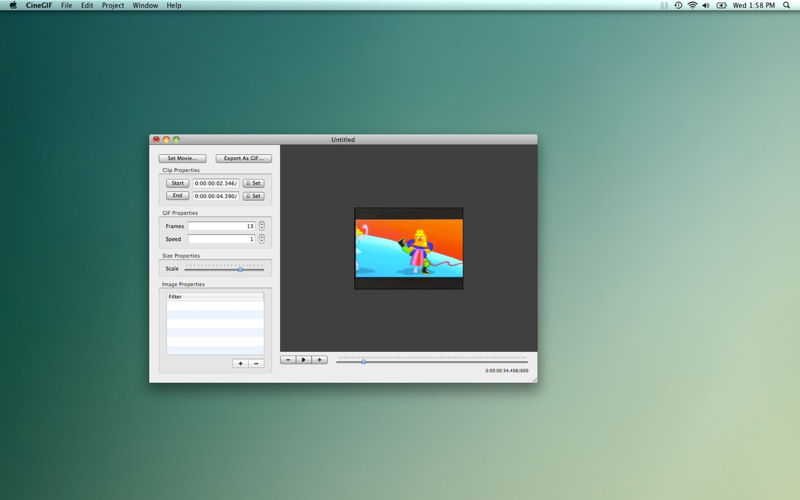
Task: Open the Project menu
Action: coord(113,5)
